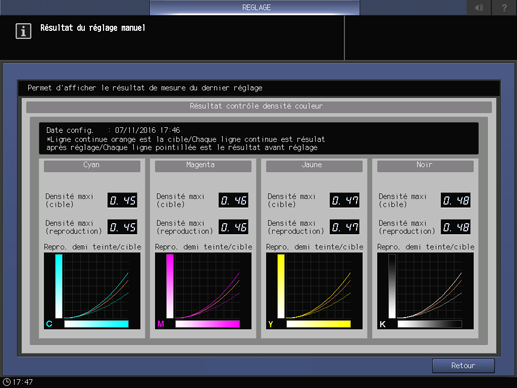Select the Cyan column header
The width and height of the screenshot is (517, 388).
pos(92,166)
